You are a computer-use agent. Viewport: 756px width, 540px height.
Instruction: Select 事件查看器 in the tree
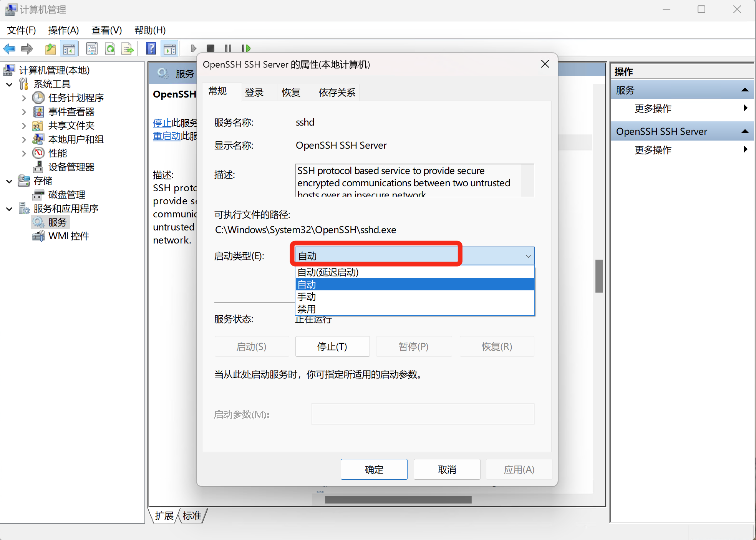pos(71,112)
